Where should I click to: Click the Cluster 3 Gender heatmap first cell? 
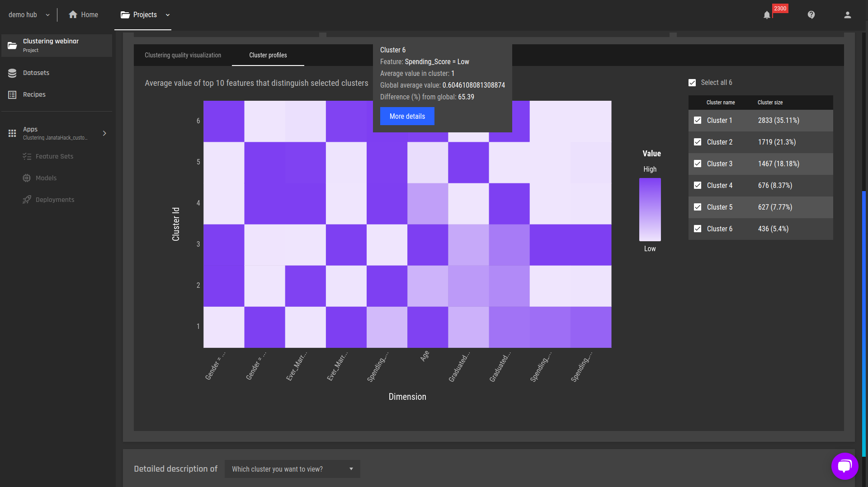224,245
